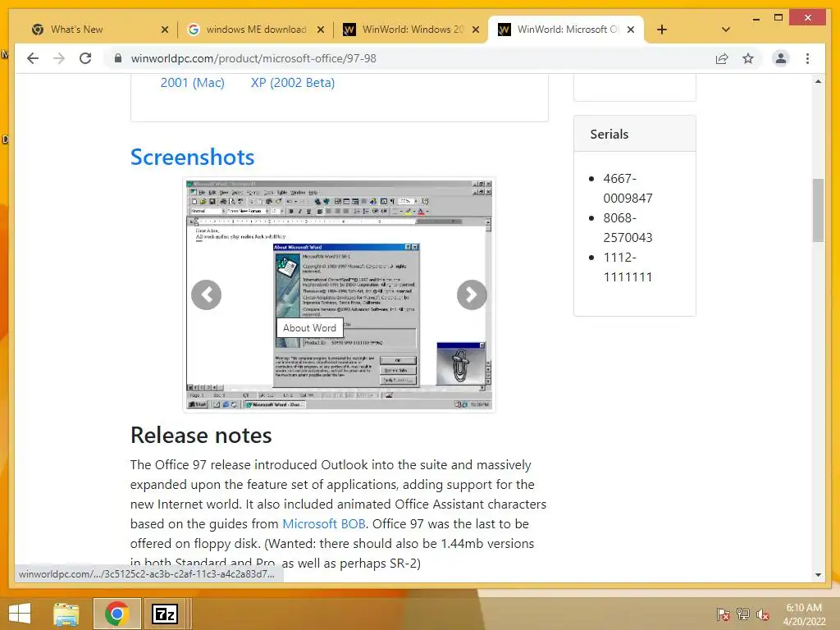Close the WinWorld: Microsoft Office tab
Screen dimensions: 840x630
(631, 30)
